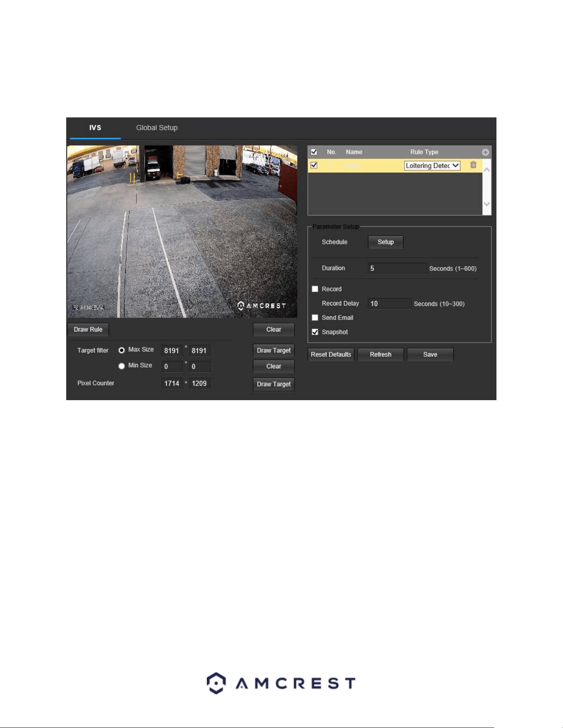
Task: Click the Rule Type column header
Action: [x=424, y=152]
